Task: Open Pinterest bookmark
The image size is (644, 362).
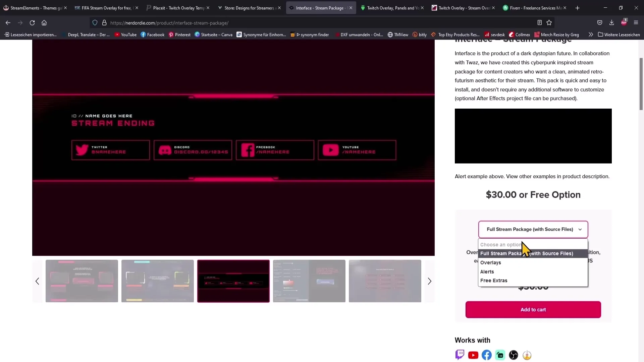Action: point(179,35)
